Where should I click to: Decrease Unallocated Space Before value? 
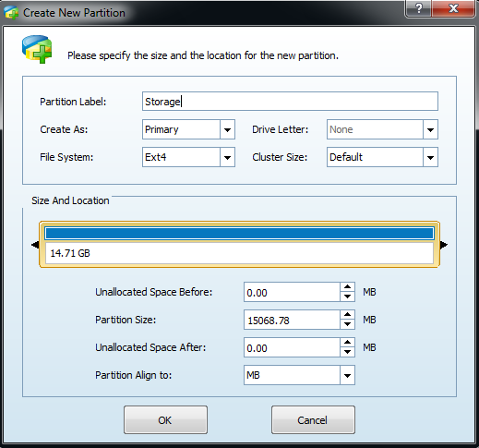pos(347,297)
